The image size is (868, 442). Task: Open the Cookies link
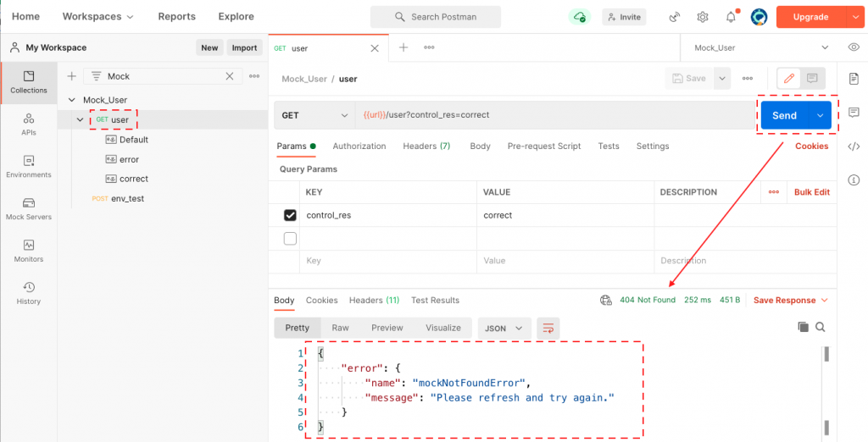811,146
